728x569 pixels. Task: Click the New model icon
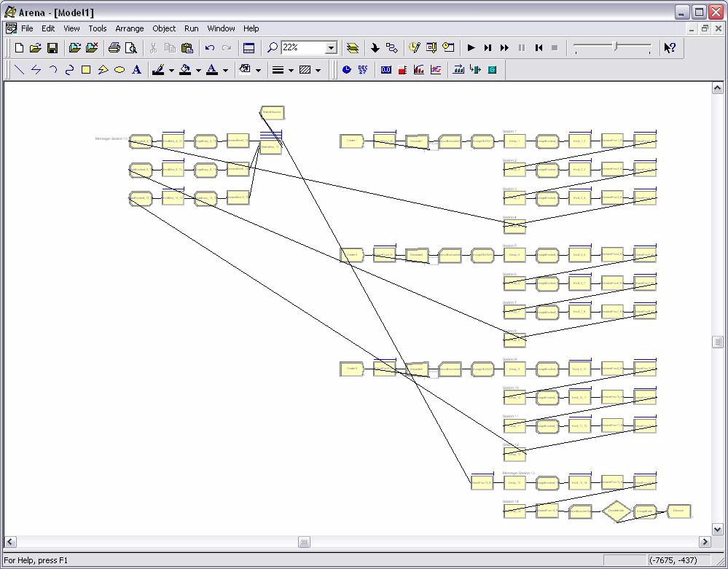(x=19, y=48)
